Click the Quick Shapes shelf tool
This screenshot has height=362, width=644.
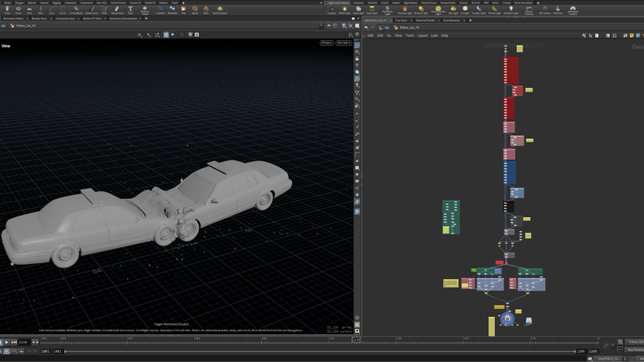(x=220, y=10)
